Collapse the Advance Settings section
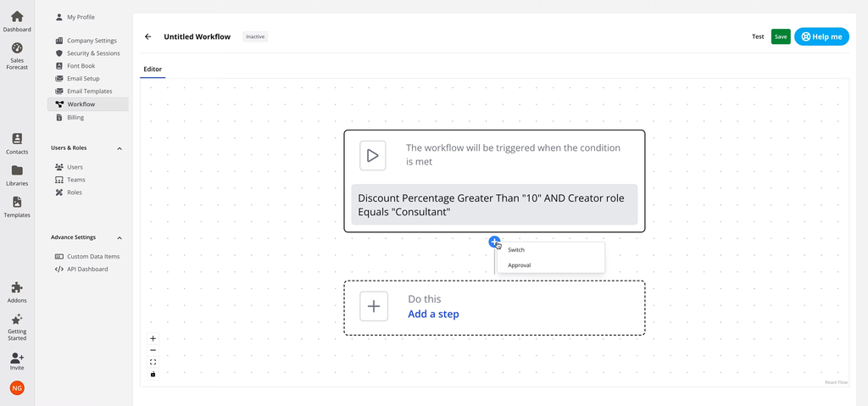Screen dimensions: 868x406 [x=119, y=238]
